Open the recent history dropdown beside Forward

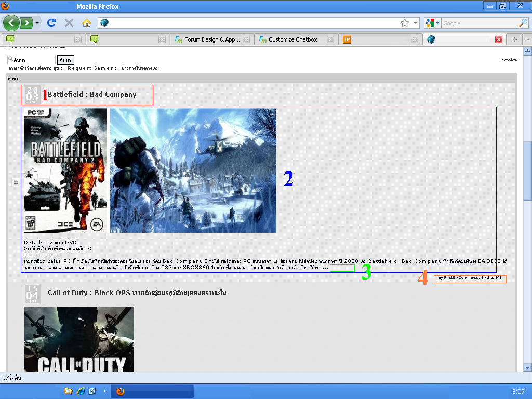pos(37,23)
